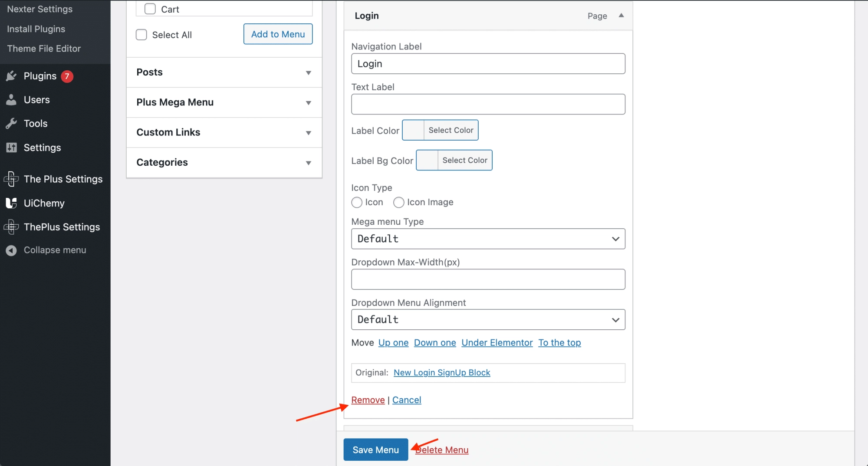868x466 pixels.
Task: Check the Select All checkbox
Action: (x=141, y=35)
